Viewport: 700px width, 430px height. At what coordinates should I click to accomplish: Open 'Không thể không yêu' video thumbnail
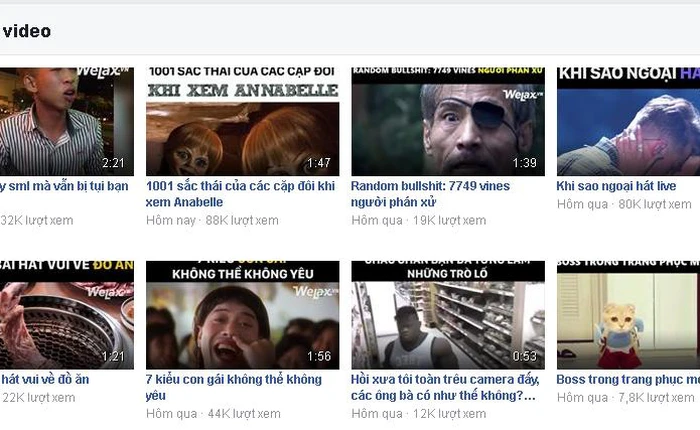(242, 315)
